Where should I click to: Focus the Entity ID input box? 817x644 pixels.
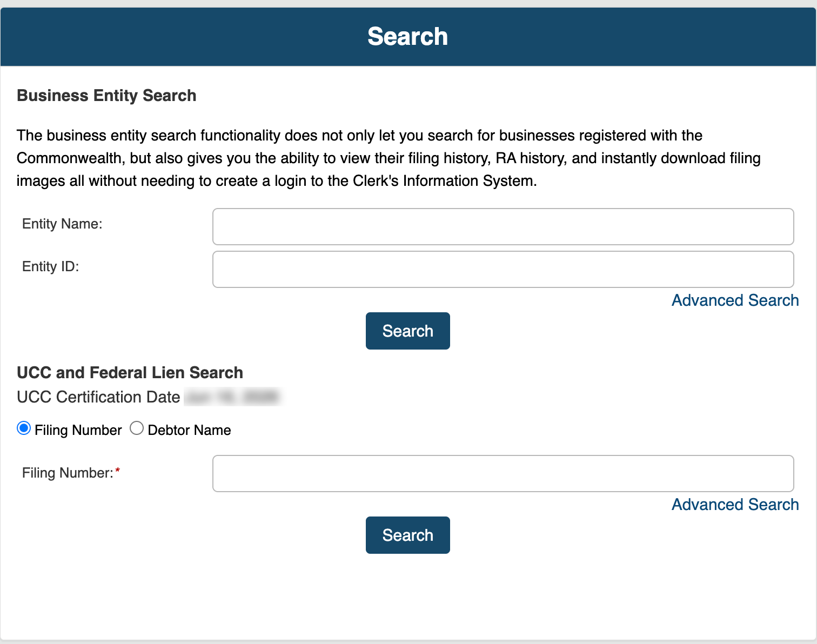(503, 269)
